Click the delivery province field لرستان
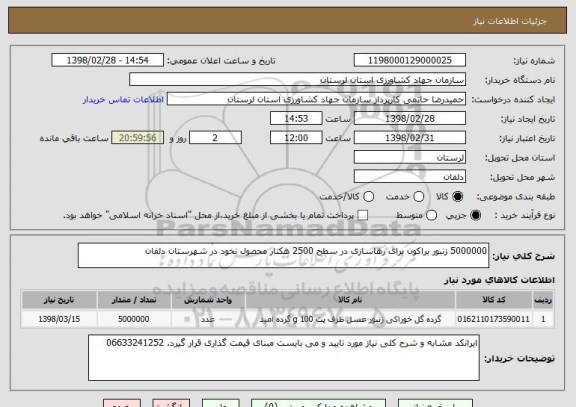 click(410, 158)
